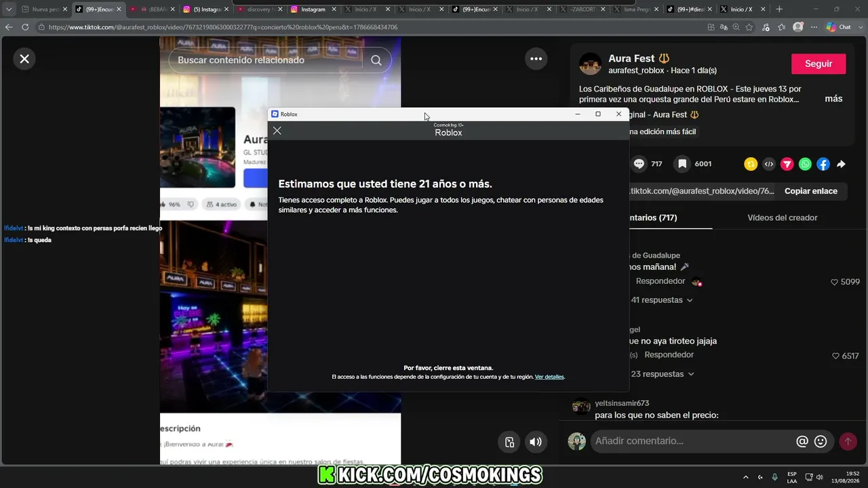Click the favorites star icon in address bar

click(x=749, y=27)
